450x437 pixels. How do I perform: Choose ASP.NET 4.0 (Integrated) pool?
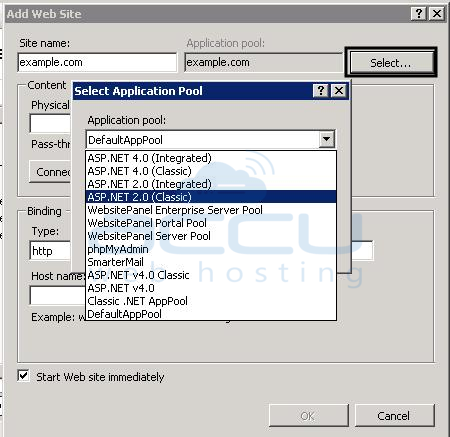[211, 158]
